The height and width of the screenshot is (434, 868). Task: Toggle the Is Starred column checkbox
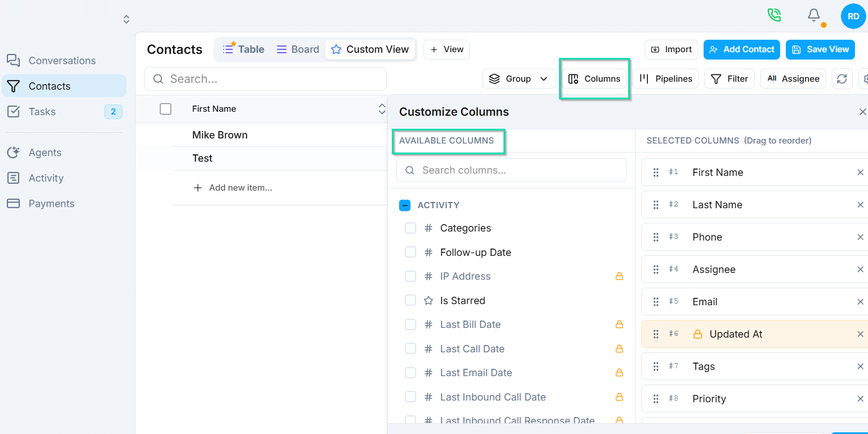tap(410, 301)
